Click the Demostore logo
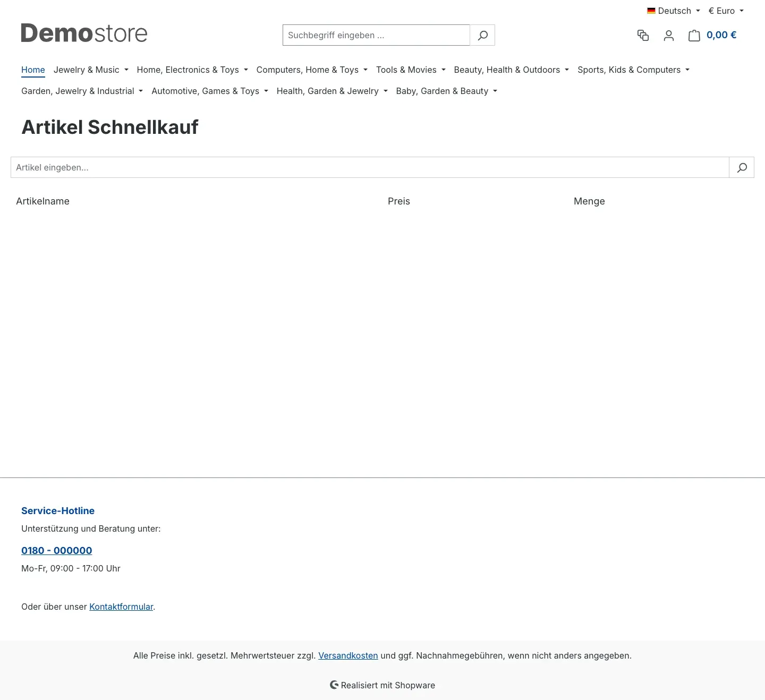Image resolution: width=765 pixels, height=700 pixels. tap(84, 33)
